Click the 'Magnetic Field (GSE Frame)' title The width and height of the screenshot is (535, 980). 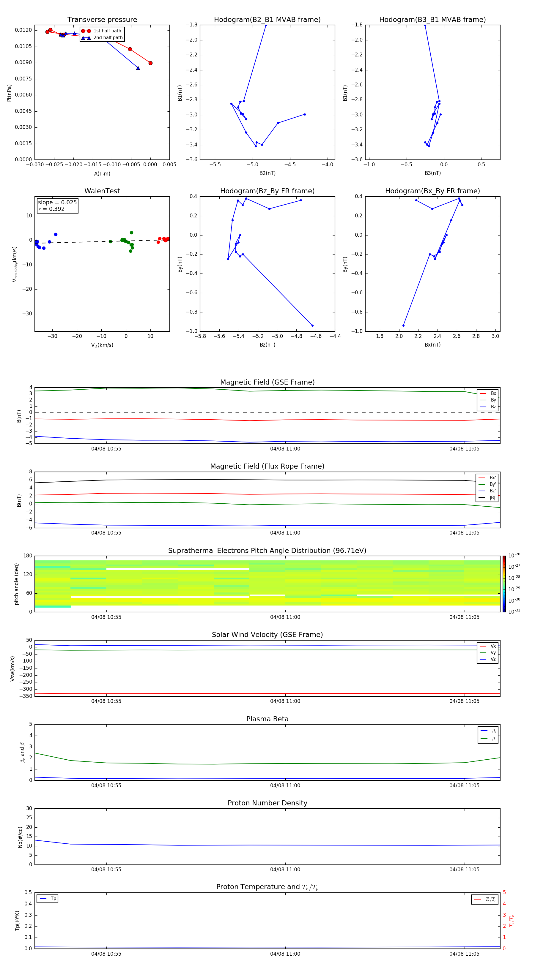point(267,382)
